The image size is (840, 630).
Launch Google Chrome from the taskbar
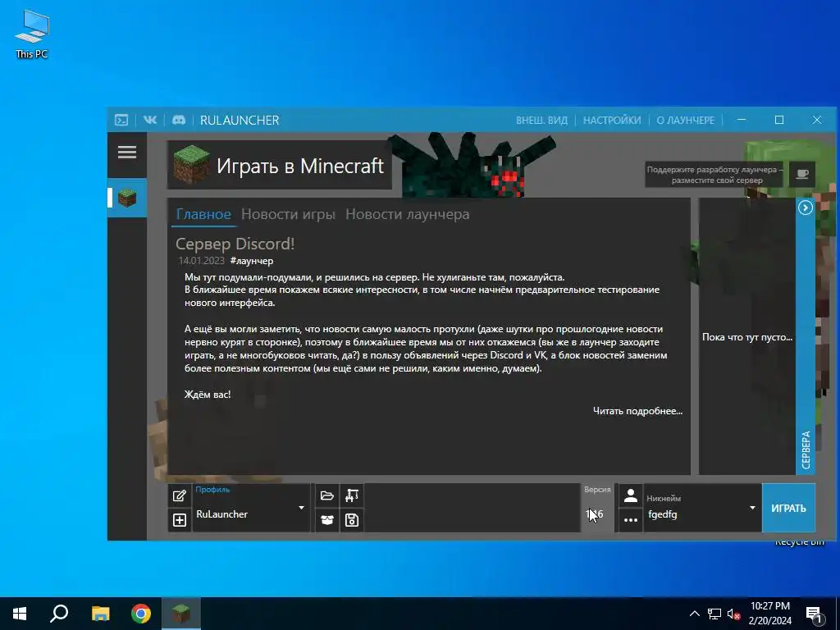coord(141,614)
